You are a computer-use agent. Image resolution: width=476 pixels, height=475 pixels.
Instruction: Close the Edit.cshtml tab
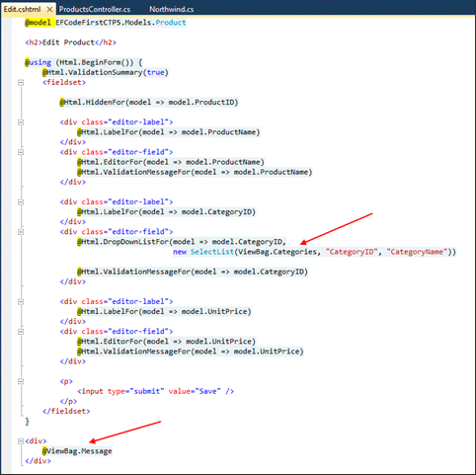click(x=49, y=9)
